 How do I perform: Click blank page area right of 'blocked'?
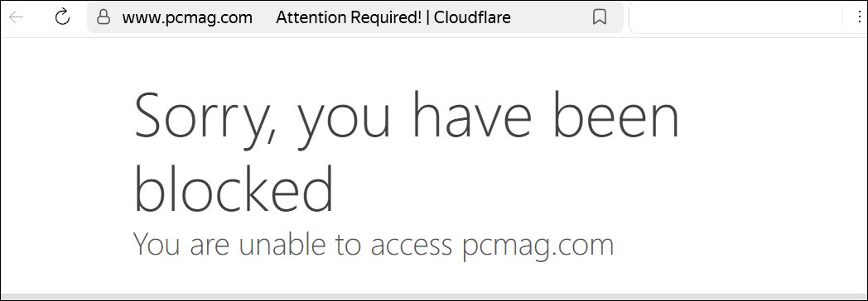tap(553, 188)
